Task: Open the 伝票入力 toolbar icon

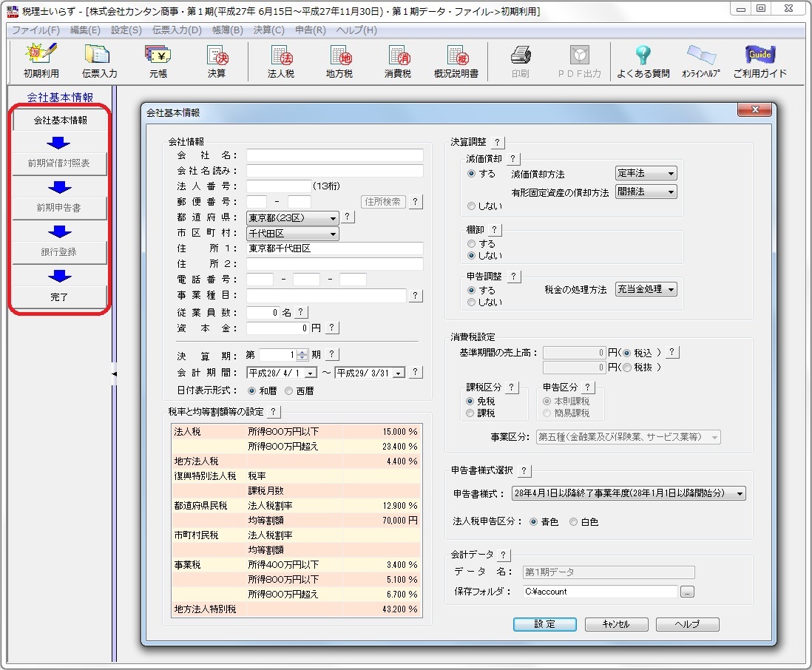Action: click(x=99, y=61)
